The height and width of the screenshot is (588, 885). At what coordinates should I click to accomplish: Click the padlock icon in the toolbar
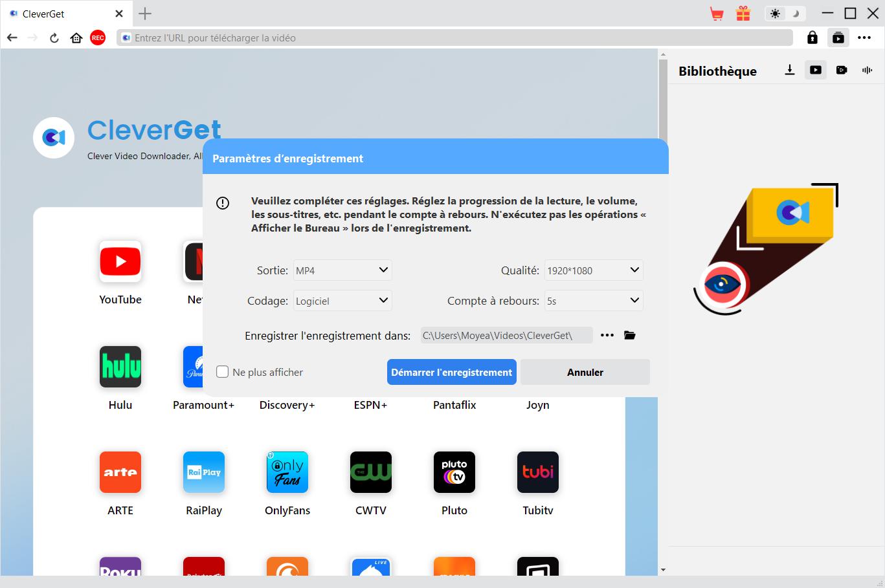pyautogui.click(x=812, y=38)
